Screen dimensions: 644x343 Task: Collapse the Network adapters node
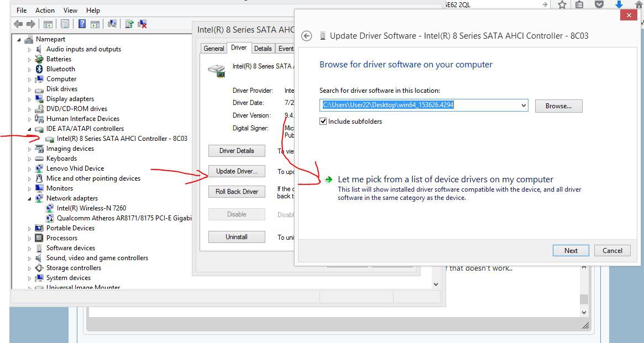[29, 199]
